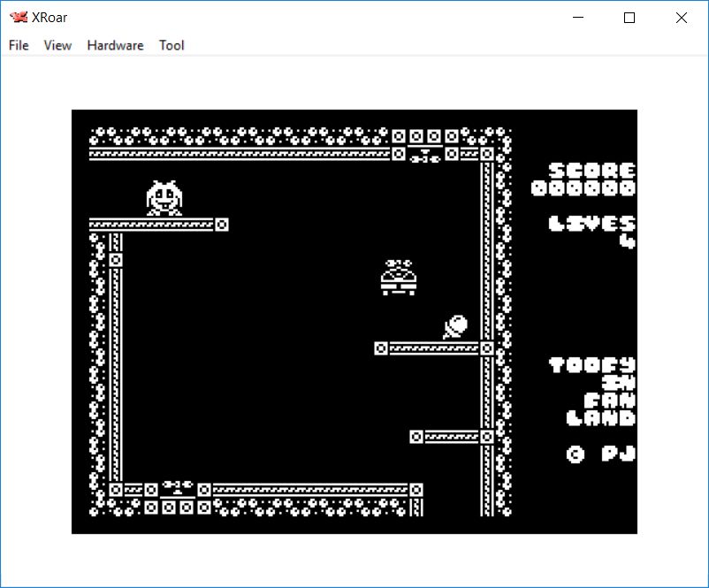709x588 pixels.
Task: Maximize the XRoar emulator window
Action: [x=629, y=18]
